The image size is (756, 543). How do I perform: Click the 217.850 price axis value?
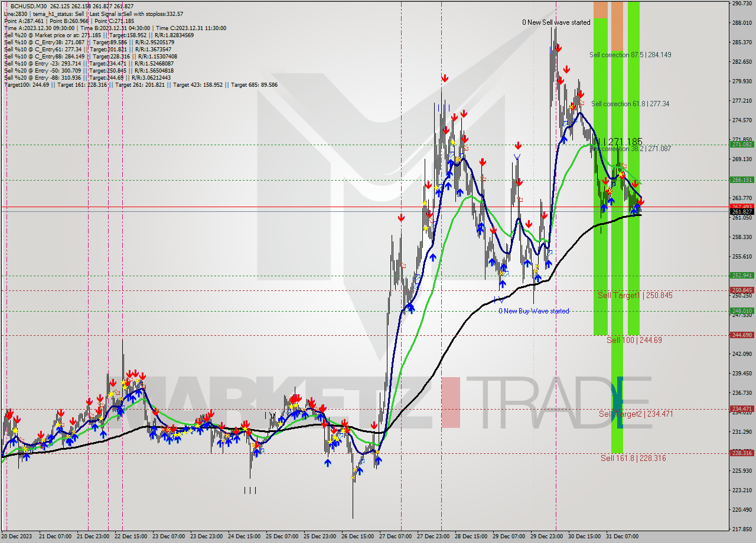[742, 529]
